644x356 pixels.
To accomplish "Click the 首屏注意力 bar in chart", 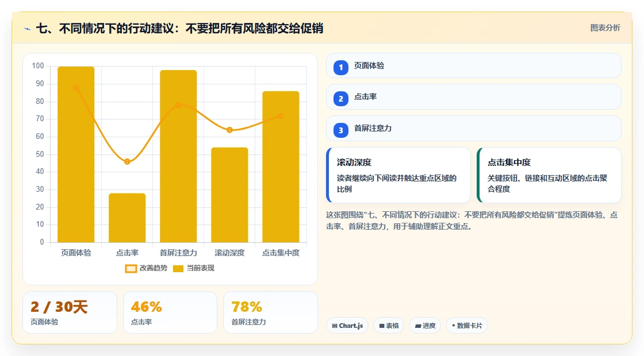I will pyautogui.click(x=178, y=156).
